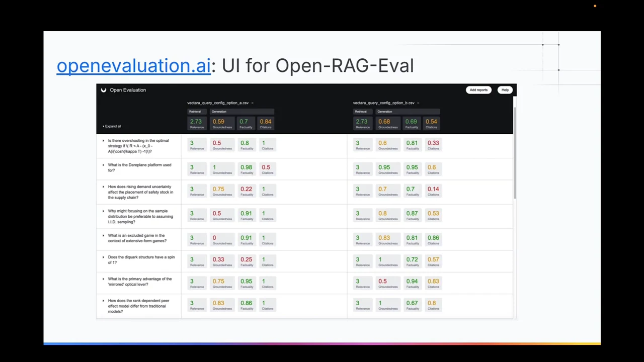Click Factuality 0.87 in sample distribution row
The height and width of the screenshot is (362, 644).
click(x=412, y=215)
